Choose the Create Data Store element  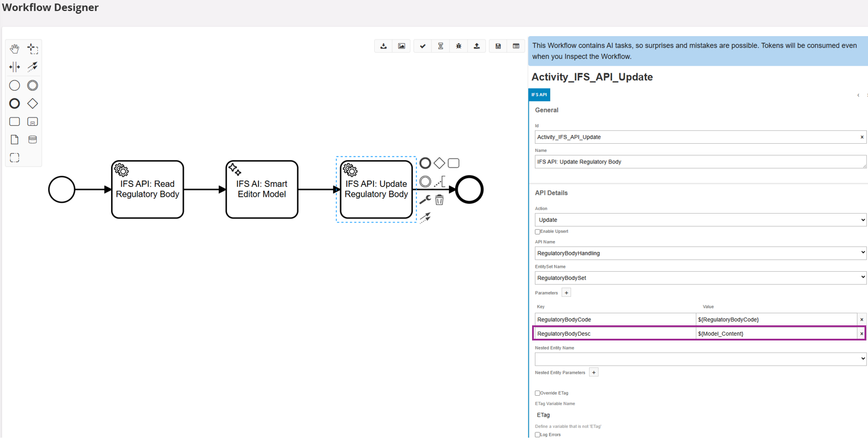point(33,139)
